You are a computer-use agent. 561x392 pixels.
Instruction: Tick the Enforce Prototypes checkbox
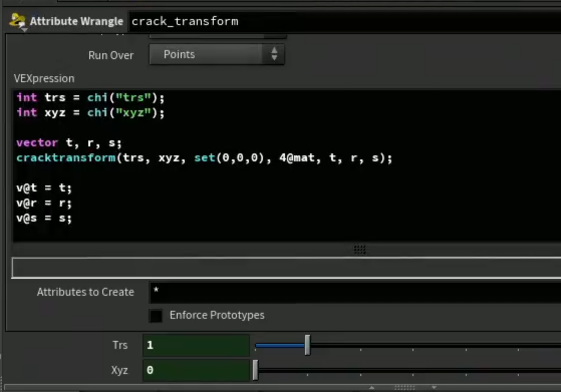[156, 315]
